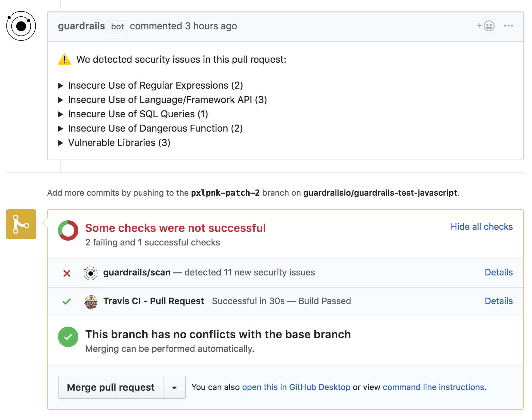Viewport: 532px width, 420px height.
Task: Click the guardrails/scan check avatar
Action: (91, 273)
